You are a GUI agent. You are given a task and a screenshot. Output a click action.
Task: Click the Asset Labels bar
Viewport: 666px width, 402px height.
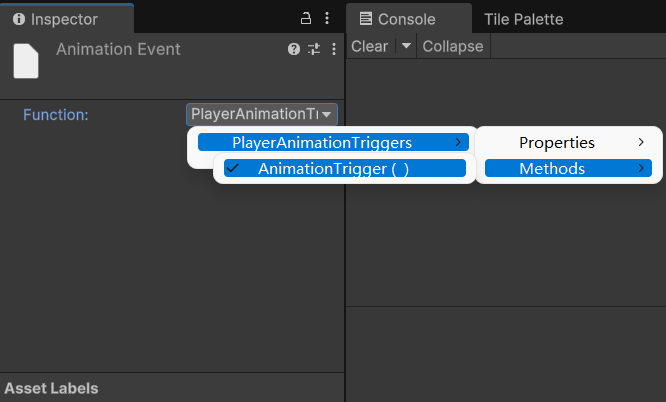[172, 388]
